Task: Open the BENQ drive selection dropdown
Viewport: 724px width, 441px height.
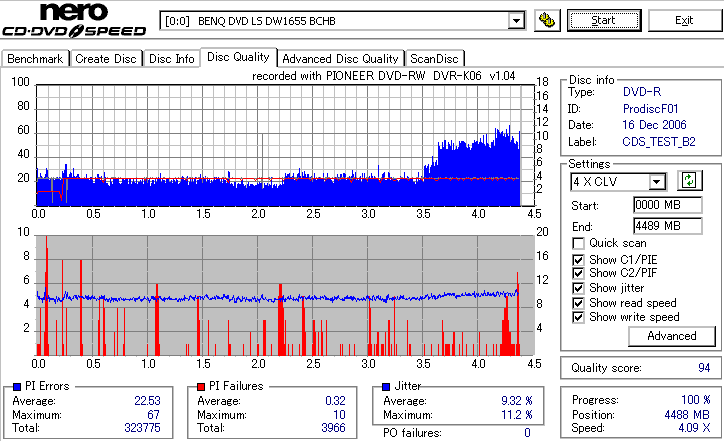Action: click(516, 21)
